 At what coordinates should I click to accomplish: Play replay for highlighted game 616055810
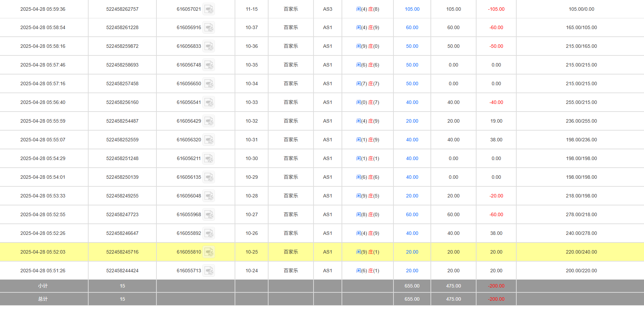(209, 252)
